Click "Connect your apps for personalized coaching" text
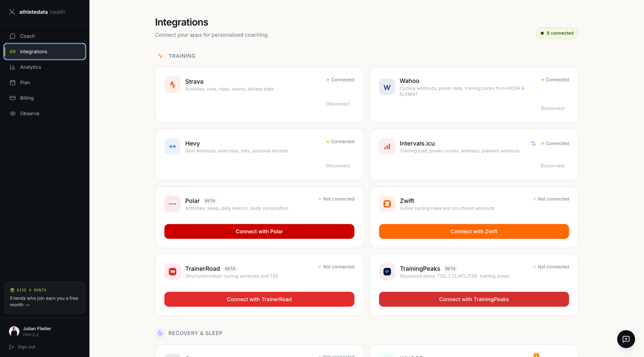 (x=212, y=35)
